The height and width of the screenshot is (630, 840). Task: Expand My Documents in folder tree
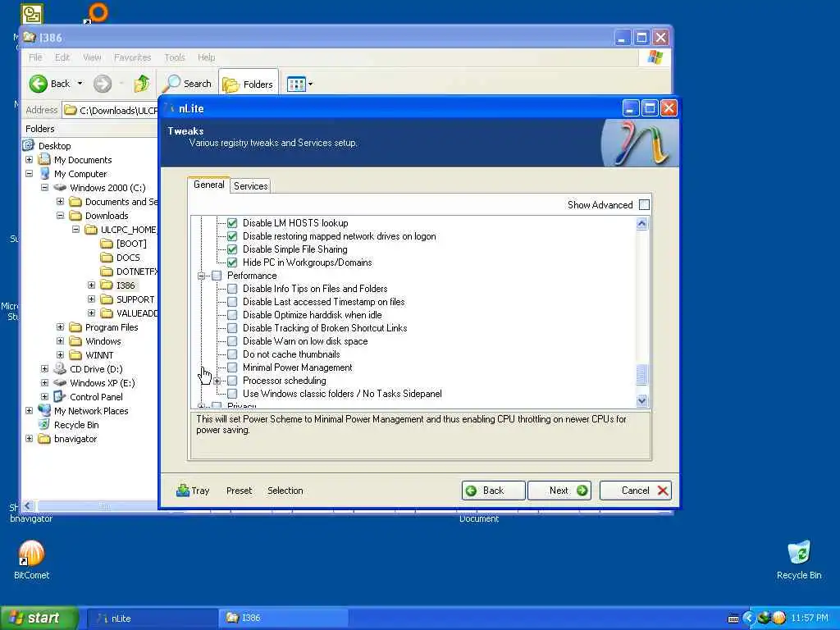[x=29, y=160]
